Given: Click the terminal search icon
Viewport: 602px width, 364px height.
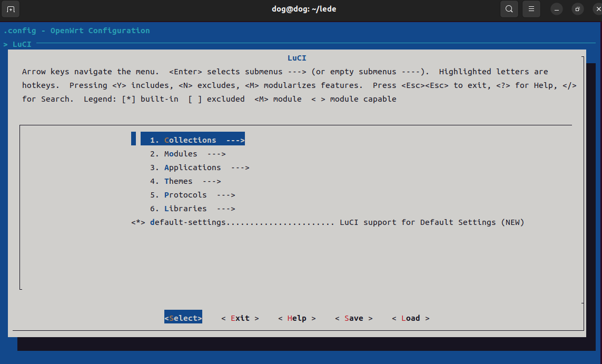Looking at the screenshot, I should point(509,9).
